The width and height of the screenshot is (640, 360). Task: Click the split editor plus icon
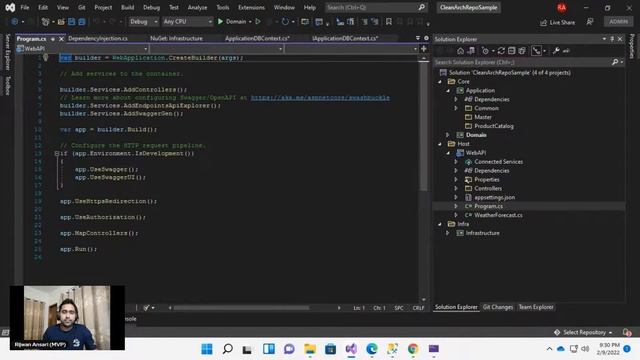coord(424,49)
